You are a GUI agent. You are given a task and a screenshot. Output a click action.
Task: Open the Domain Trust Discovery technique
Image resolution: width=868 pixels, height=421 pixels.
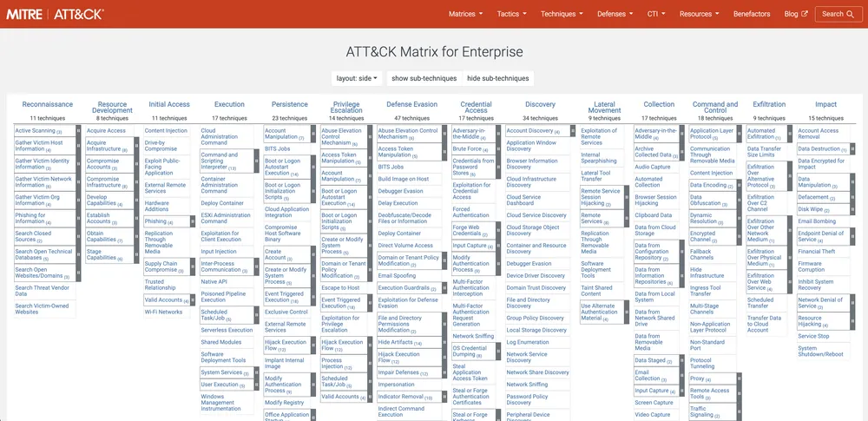click(x=537, y=287)
